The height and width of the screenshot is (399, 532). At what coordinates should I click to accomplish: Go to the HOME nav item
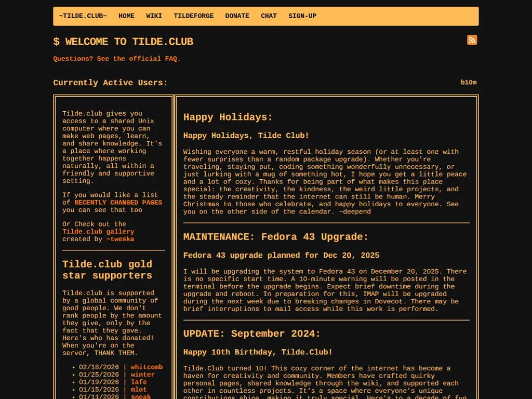[126, 16]
